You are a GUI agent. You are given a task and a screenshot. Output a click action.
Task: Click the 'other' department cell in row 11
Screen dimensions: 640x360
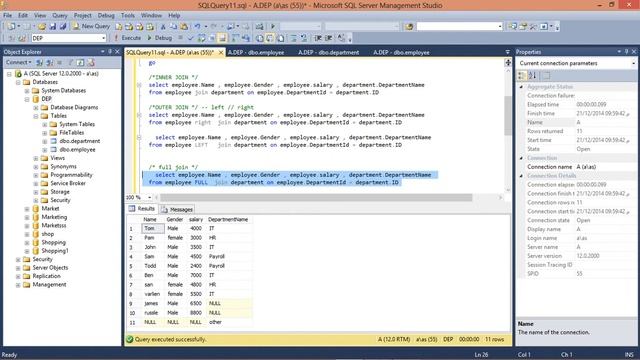click(x=229, y=322)
